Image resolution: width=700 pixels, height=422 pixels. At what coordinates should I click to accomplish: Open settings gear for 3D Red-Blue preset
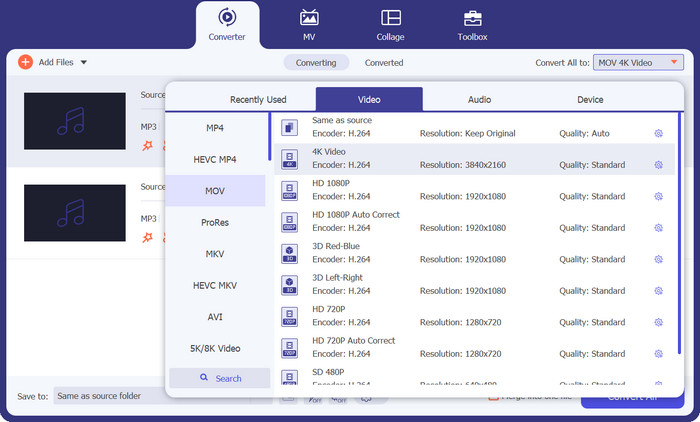[658, 259]
